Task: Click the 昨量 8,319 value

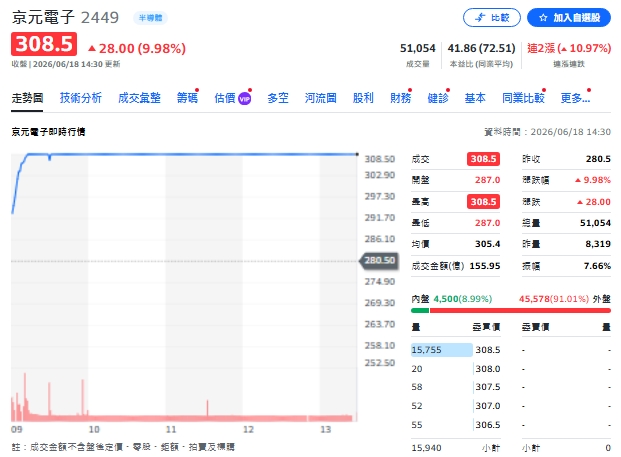Action: pos(598,244)
